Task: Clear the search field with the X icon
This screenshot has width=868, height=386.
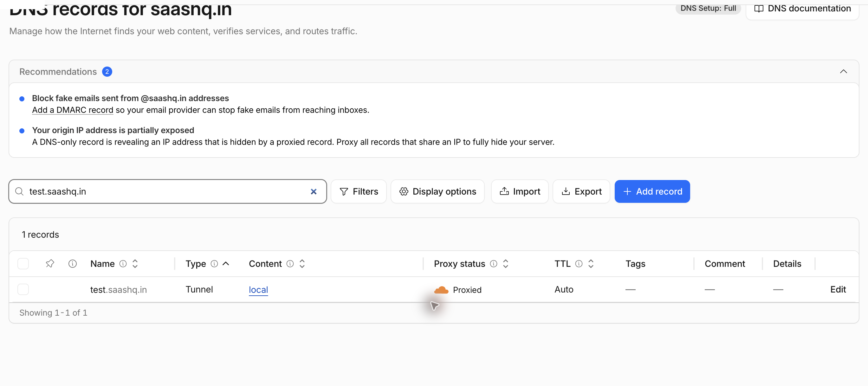Action: coord(313,191)
